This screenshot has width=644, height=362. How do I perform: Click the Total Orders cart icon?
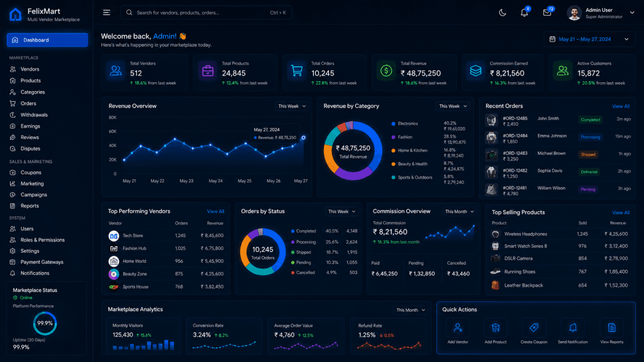(x=297, y=71)
